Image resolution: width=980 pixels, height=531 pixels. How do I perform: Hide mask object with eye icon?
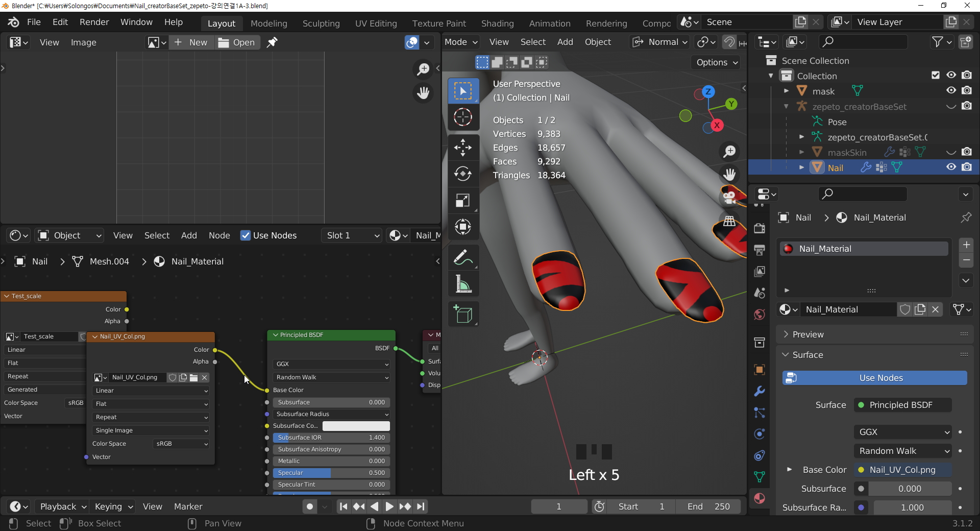pos(951,91)
